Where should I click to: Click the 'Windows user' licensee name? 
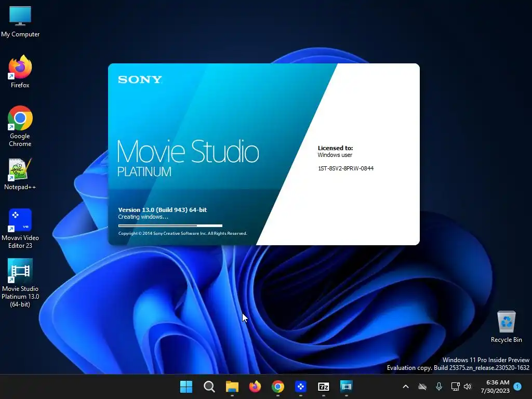335,155
